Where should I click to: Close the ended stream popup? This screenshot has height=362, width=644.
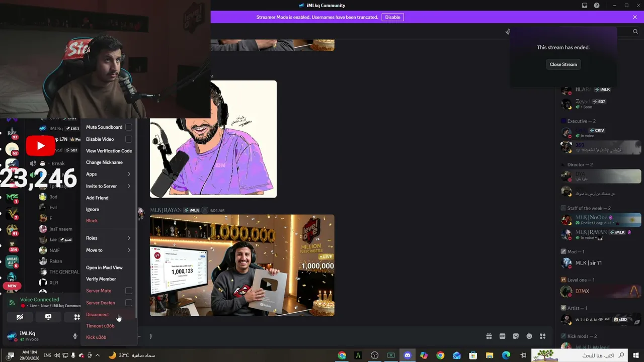[x=563, y=64]
